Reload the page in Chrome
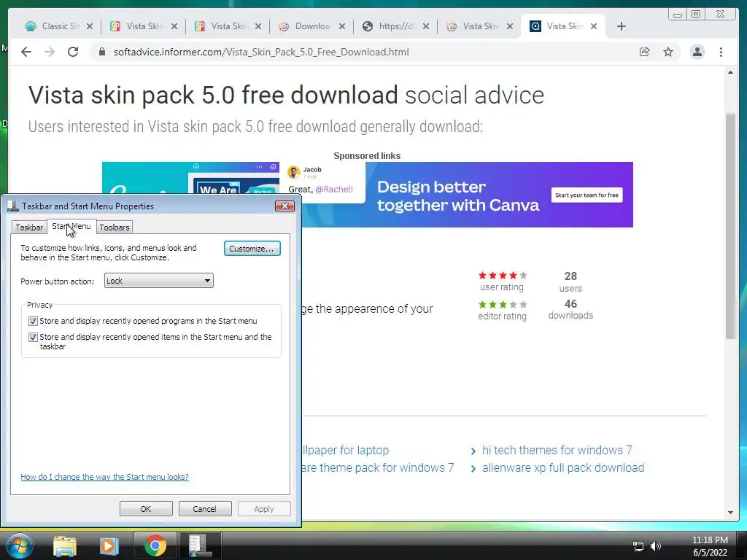The image size is (747, 560). click(x=73, y=52)
